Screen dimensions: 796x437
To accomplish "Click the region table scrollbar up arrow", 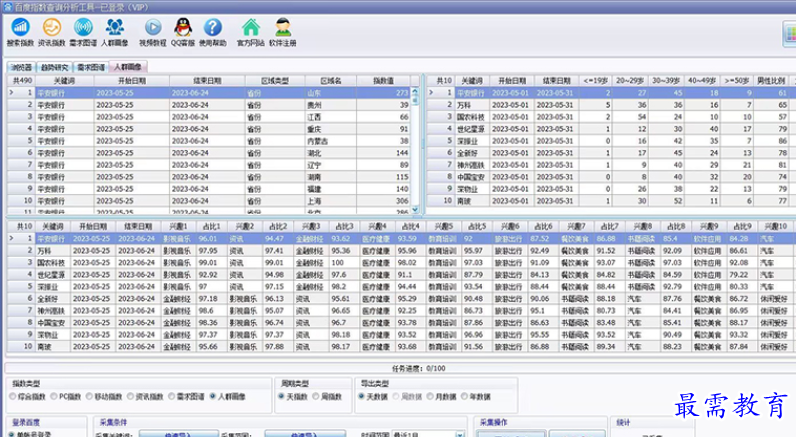I will click(415, 92).
